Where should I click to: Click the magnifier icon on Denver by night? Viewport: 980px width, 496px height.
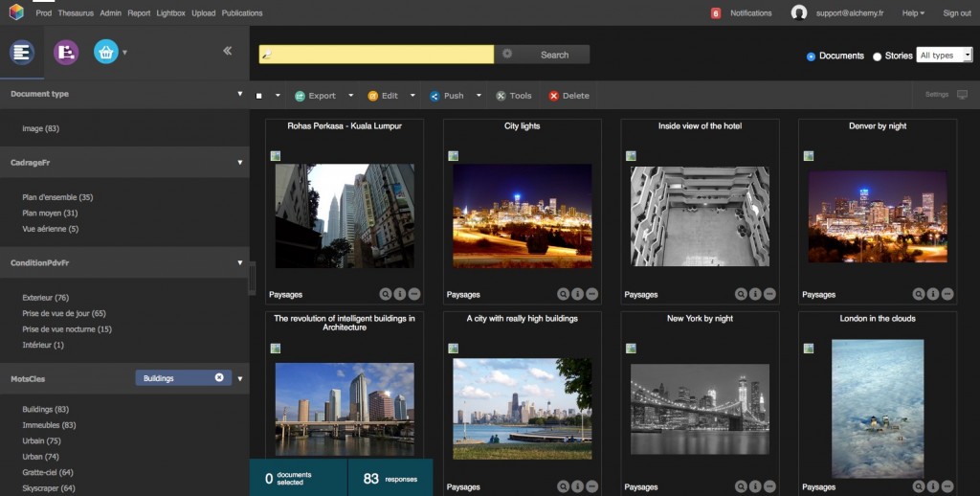[x=919, y=295]
